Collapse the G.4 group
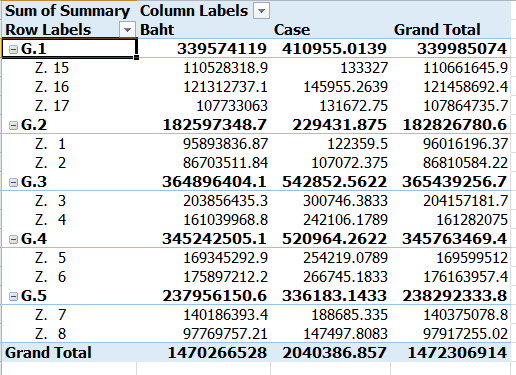This screenshot has height=375, width=516. 13,239
